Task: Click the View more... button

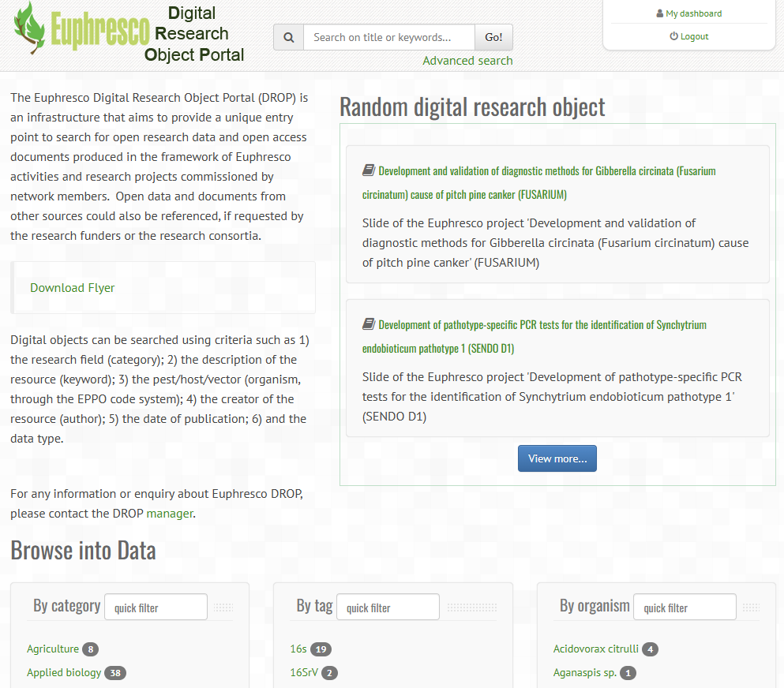Action: point(557,458)
